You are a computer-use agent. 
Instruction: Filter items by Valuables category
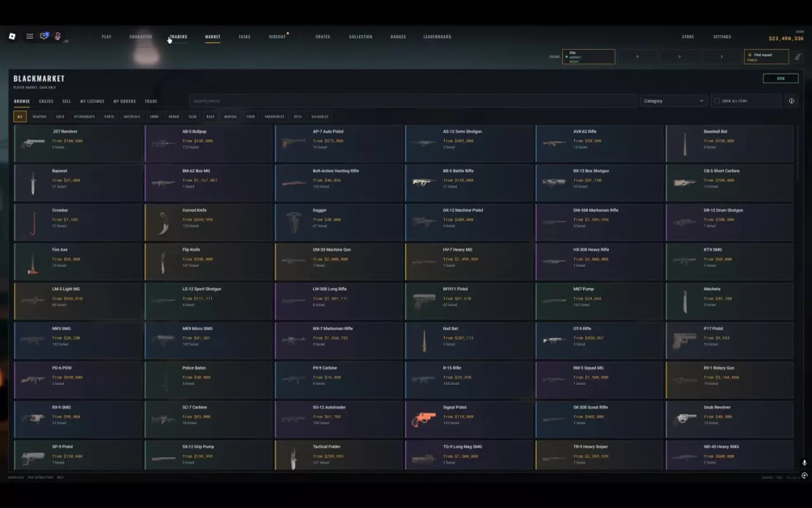tap(320, 117)
